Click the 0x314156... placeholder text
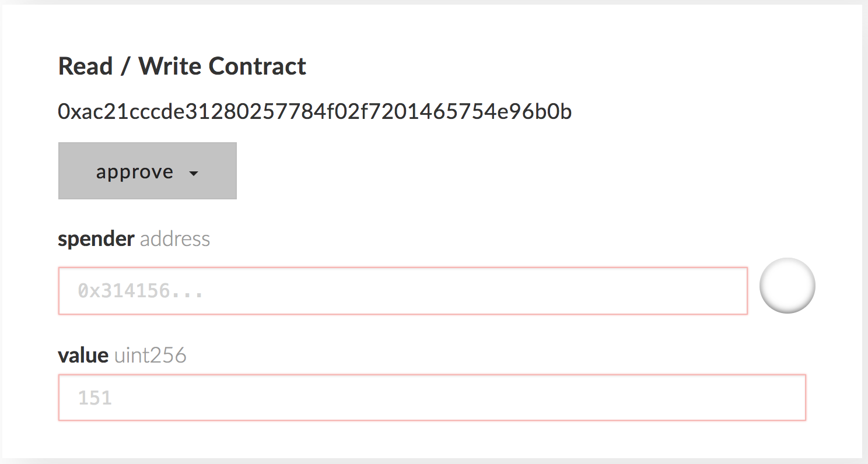The image size is (868, 464). tap(141, 291)
